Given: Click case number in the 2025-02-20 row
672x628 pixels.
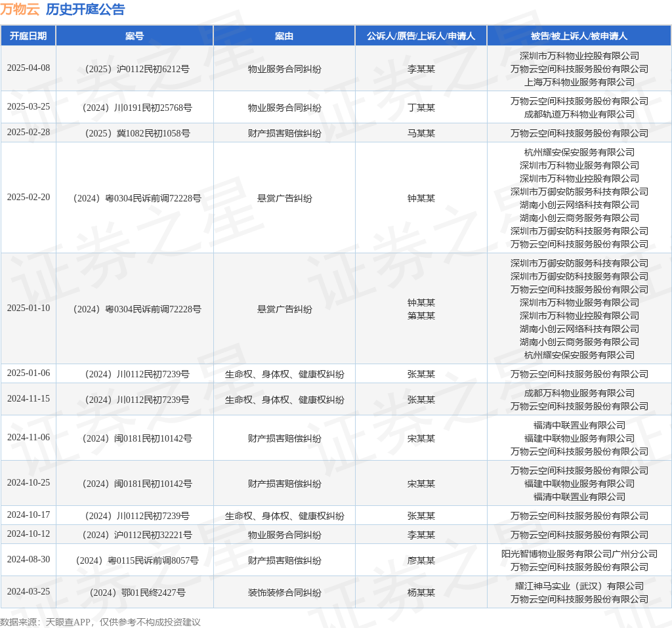Looking at the screenshot, I should [x=137, y=198].
